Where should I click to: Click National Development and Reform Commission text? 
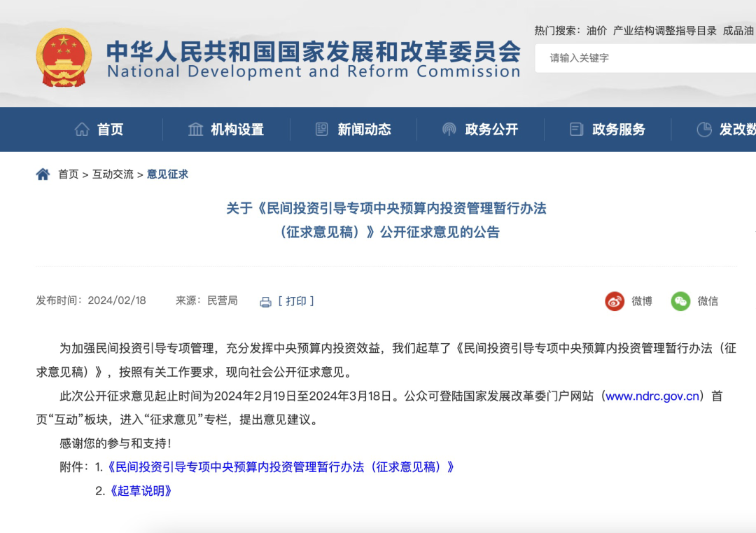[x=314, y=71]
